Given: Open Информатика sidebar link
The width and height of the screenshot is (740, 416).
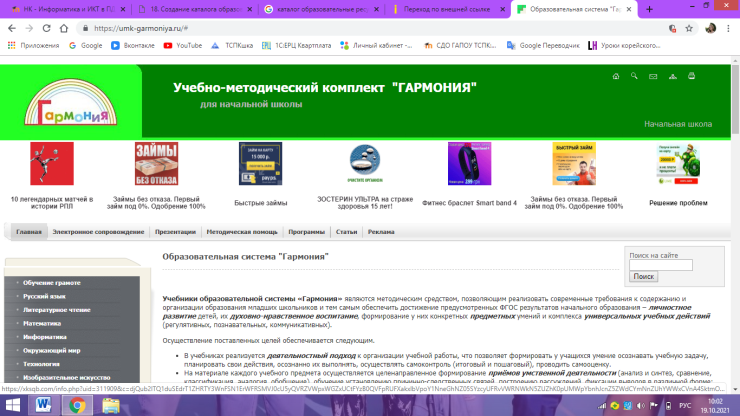Looking at the screenshot, I should pos(45,337).
